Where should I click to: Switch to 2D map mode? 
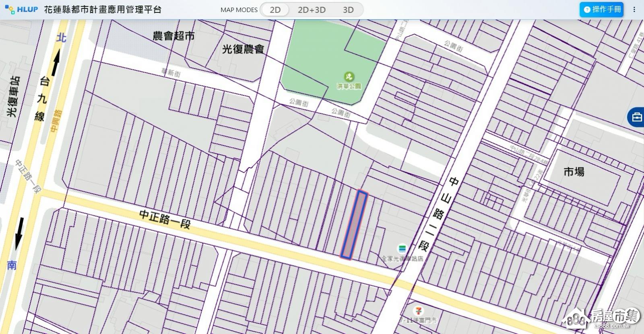click(275, 10)
